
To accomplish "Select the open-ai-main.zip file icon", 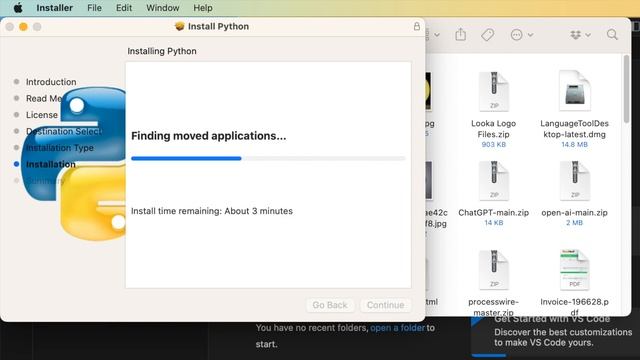I will point(574,181).
